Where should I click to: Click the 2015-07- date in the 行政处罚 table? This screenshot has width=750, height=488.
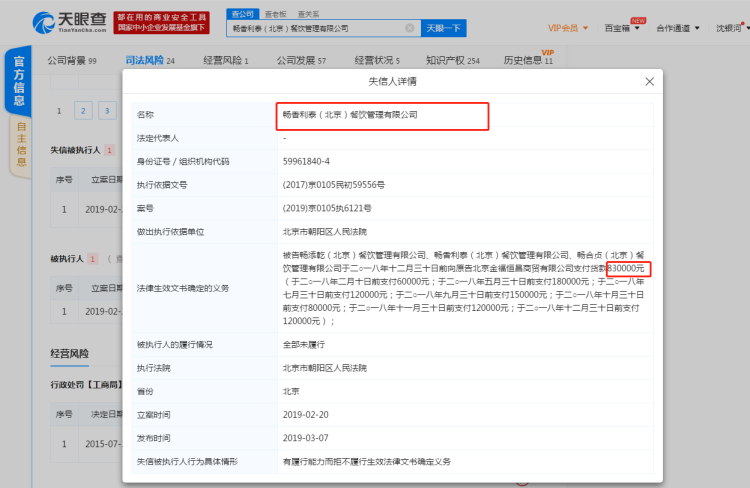pyautogui.click(x=103, y=444)
